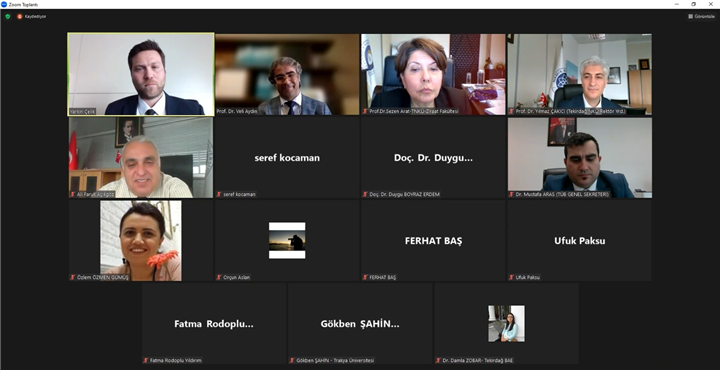The image size is (720, 370).
Task: Open the Görüntüle view layout menu
Action: pos(702,16)
